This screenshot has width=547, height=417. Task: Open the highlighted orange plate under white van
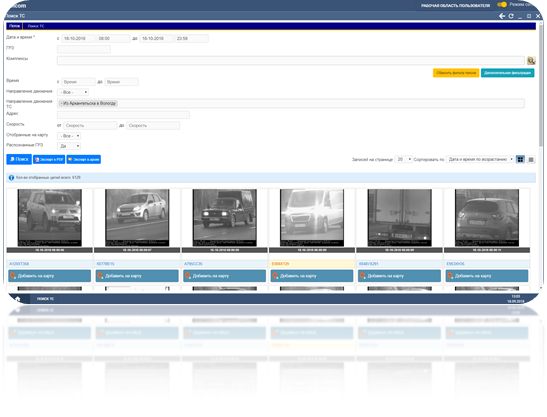280,264
